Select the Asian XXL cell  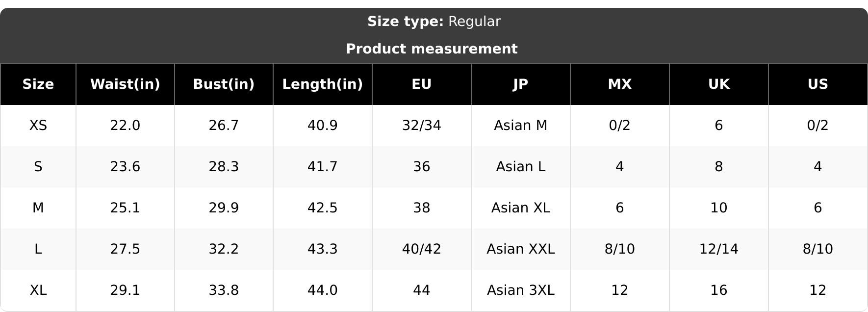(x=521, y=249)
